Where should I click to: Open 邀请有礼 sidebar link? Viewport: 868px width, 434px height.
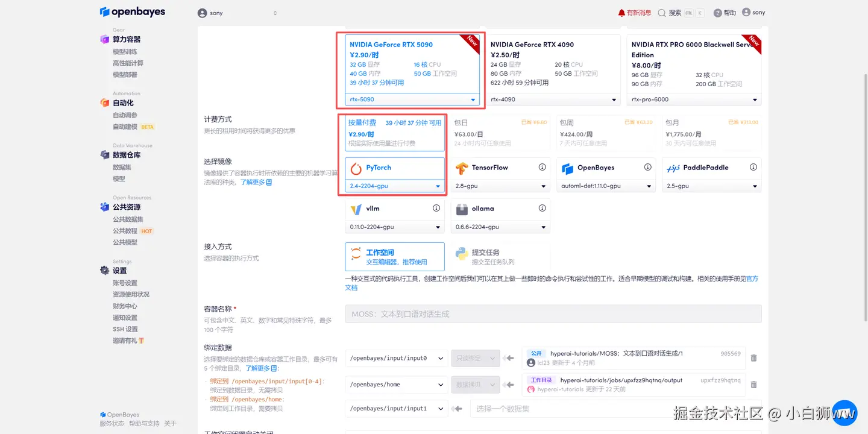point(128,341)
